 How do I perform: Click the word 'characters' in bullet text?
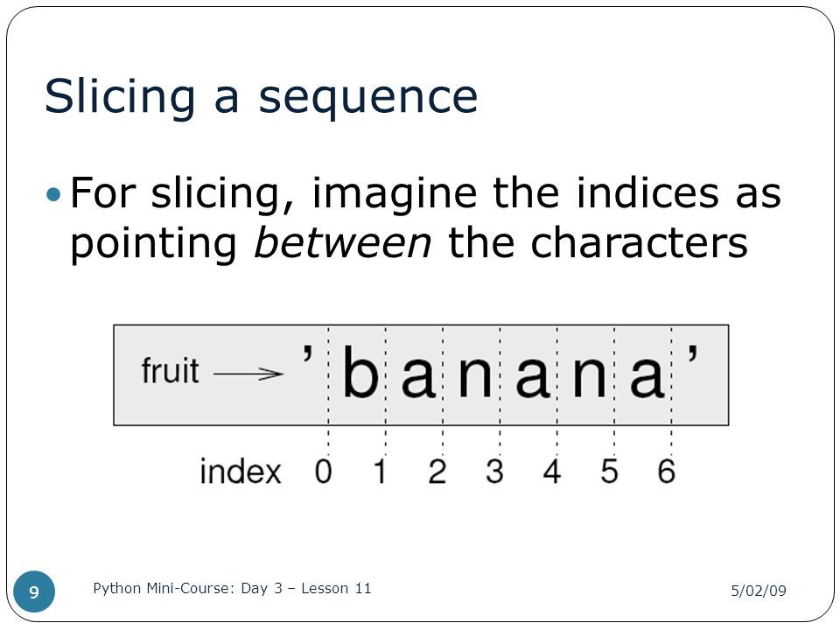pyautogui.click(x=639, y=242)
